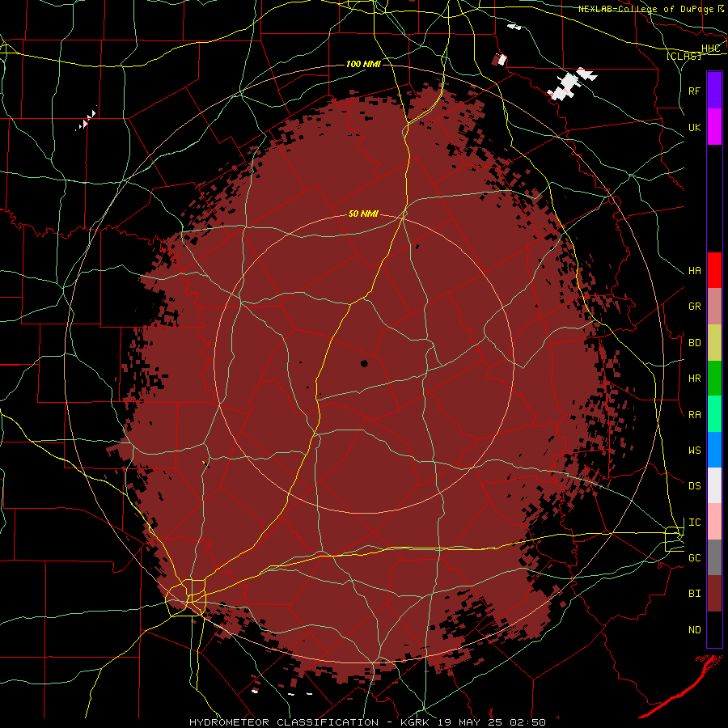Screen dimensions: 728x728
Task: Select the white DS legend swatch
Action: click(x=714, y=485)
